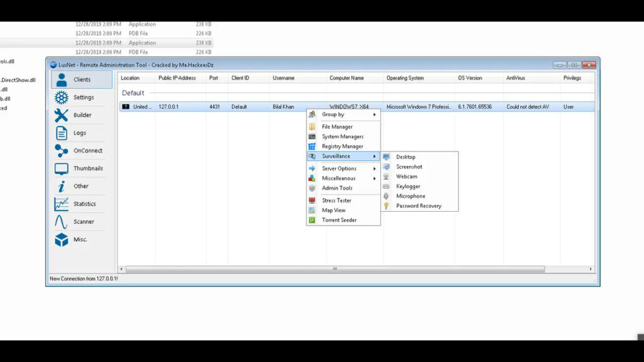Expand the Group by submenu arrow
The image size is (644, 362).
click(375, 114)
